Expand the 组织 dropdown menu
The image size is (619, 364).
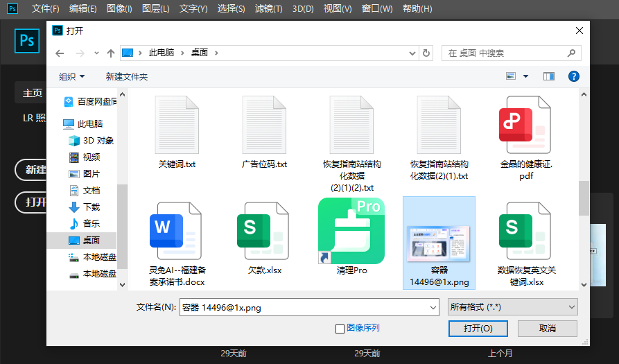click(71, 76)
